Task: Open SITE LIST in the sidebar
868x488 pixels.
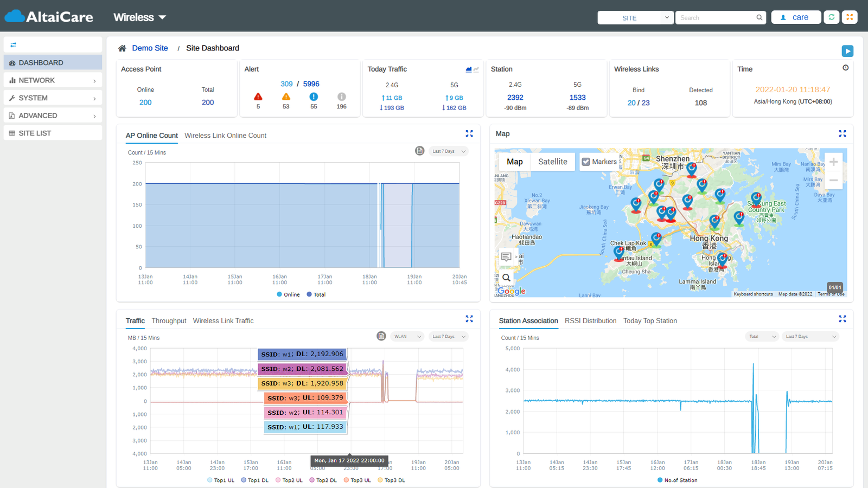Action: click(x=53, y=133)
